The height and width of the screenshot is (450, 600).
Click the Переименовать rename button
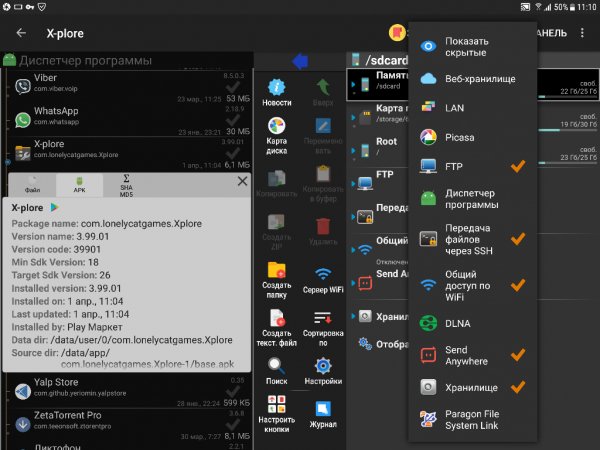(x=323, y=135)
